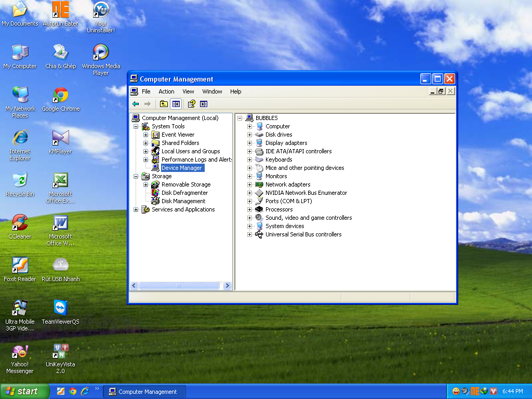Viewport: 532px width, 399px height.
Task: Click the Yahoo smiley system tray icon
Action: (x=456, y=391)
